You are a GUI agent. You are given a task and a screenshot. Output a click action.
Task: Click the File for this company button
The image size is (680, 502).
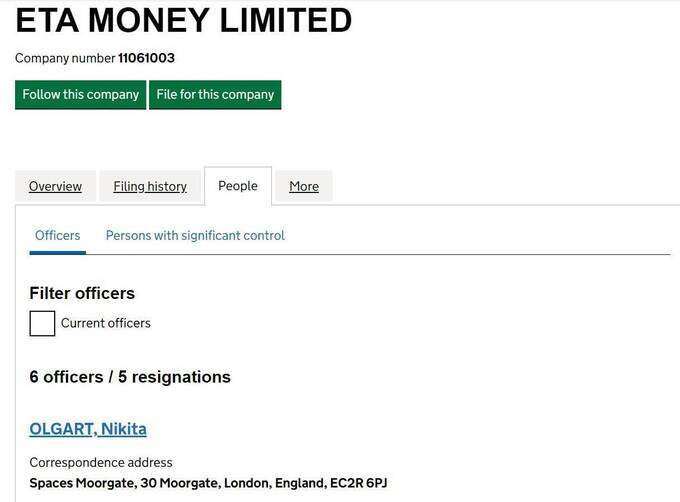[x=215, y=95]
